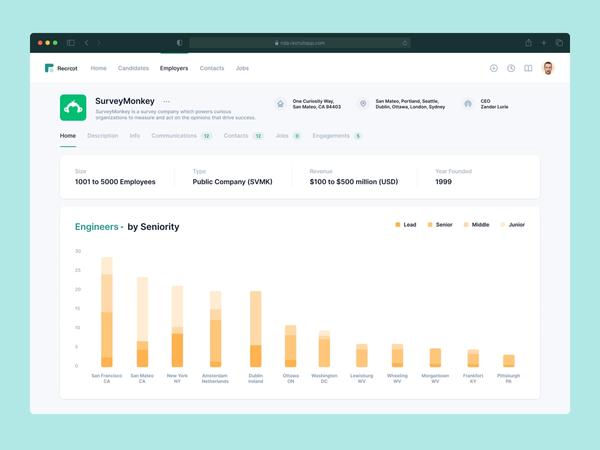Click the San Francisco CA bar

click(x=107, y=312)
